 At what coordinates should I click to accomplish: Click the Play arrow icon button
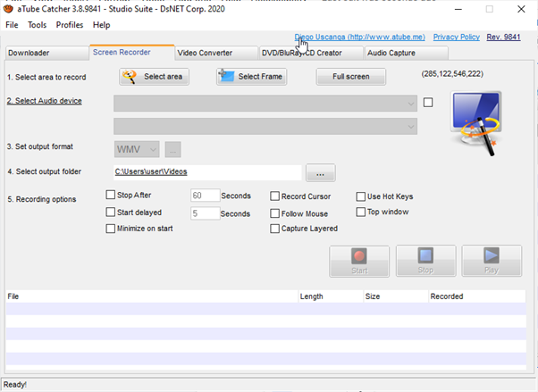(492, 255)
